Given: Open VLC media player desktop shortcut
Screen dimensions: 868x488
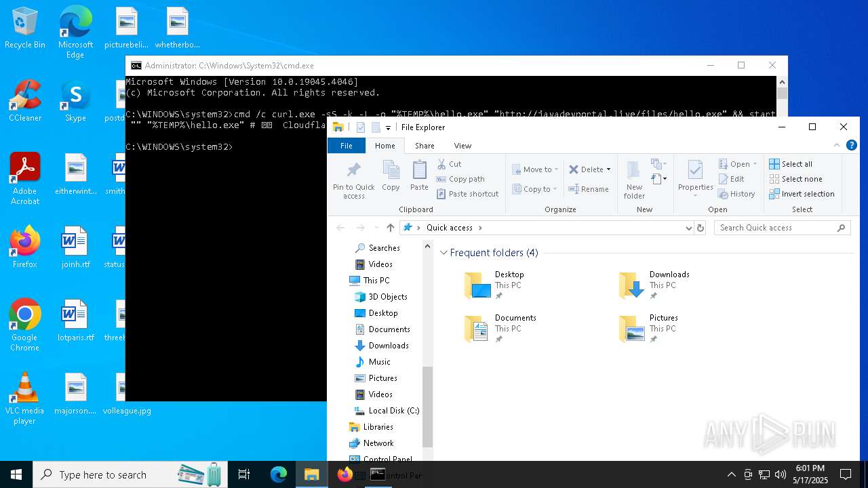Looking at the screenshot, I should coord(25,399).
